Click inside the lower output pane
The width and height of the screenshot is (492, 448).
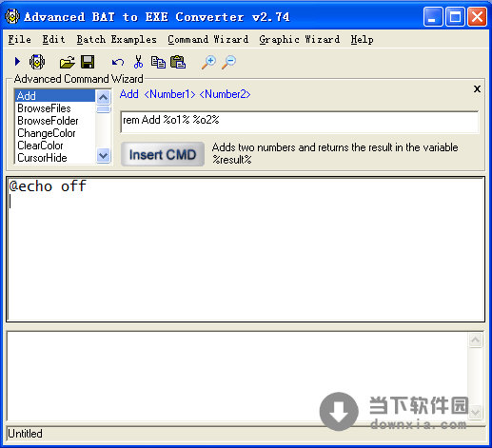(x=238, y=376)
